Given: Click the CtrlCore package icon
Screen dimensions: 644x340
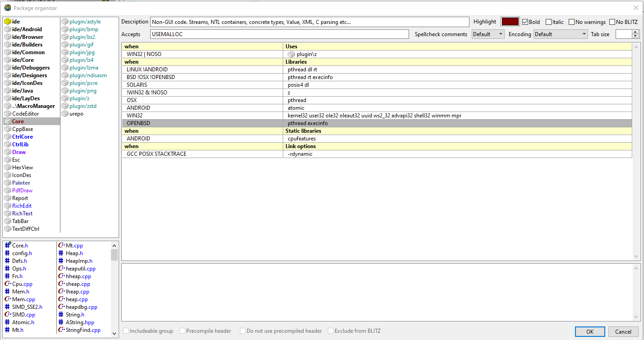Looking at the screenshot, I should [7, 137].
